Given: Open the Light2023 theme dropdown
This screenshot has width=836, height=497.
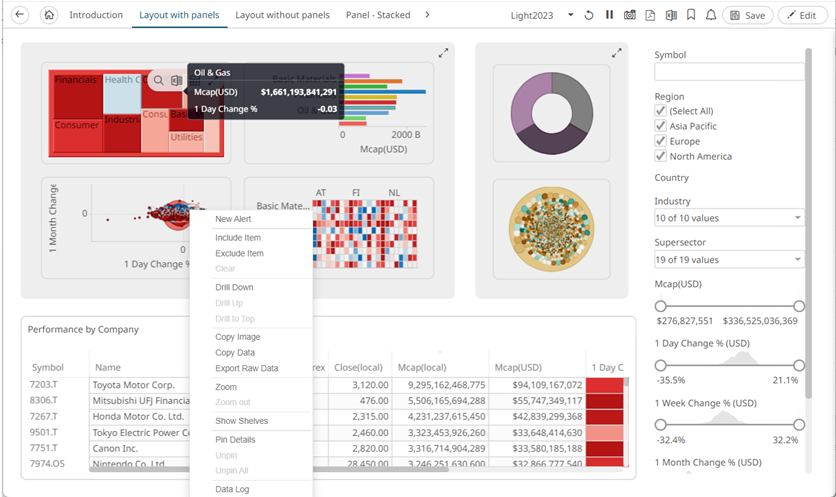Looking at the screenshot, I should coord(570,15).
